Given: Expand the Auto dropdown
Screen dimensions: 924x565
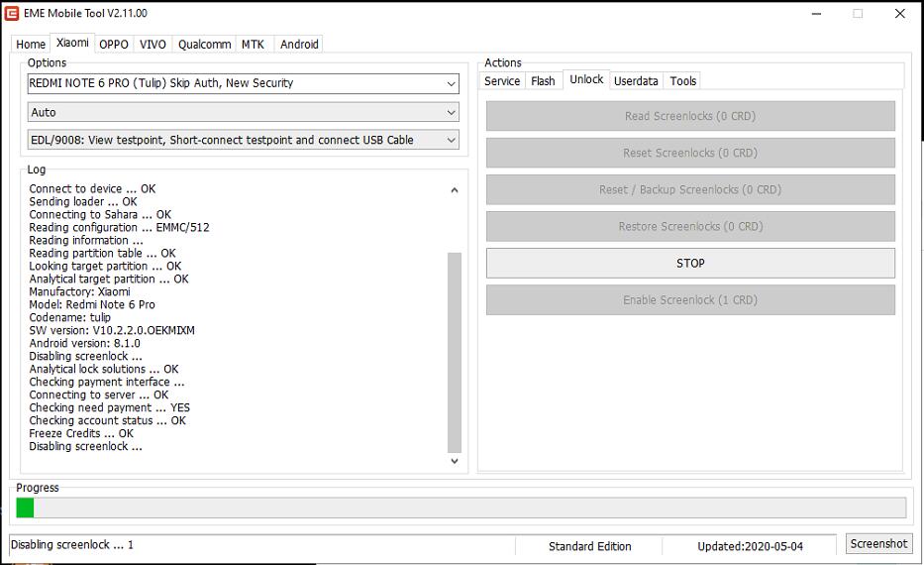Looking at the screenshot, I should [244, 112].
